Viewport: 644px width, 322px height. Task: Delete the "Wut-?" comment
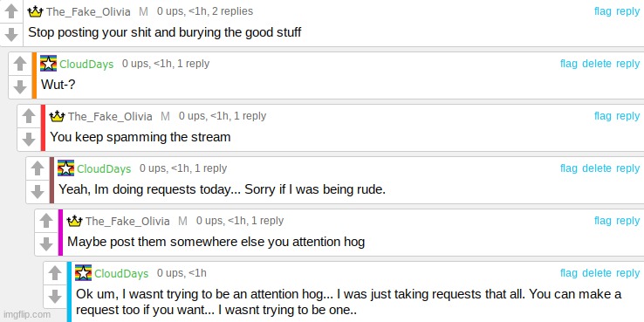(597, 63)
